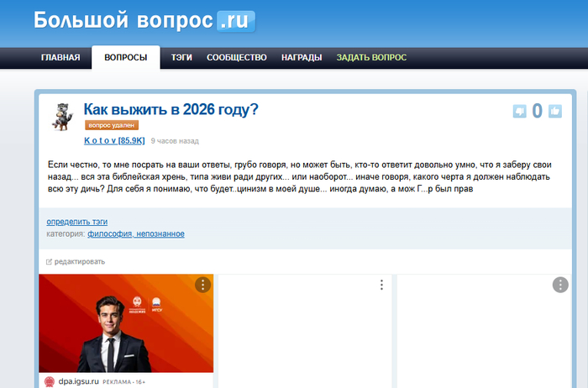The image size is (588, 388).
Task: Go to the ГЛАВНАЯ tab
Action: pos(60,58)
